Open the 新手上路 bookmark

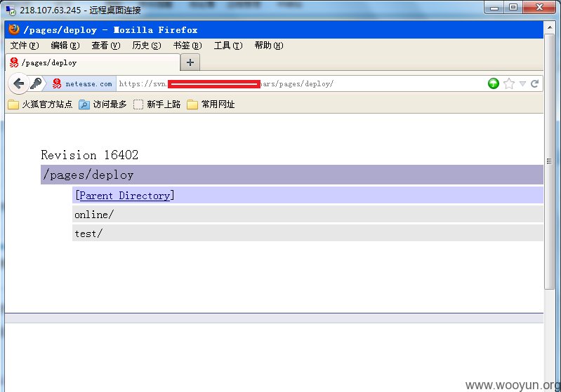click(157, 104)
